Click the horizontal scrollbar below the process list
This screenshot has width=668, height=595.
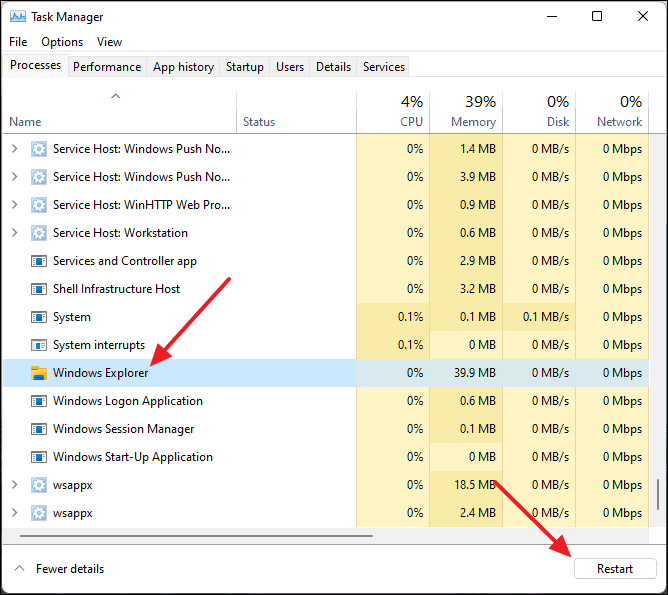click(x=196, y=536)
